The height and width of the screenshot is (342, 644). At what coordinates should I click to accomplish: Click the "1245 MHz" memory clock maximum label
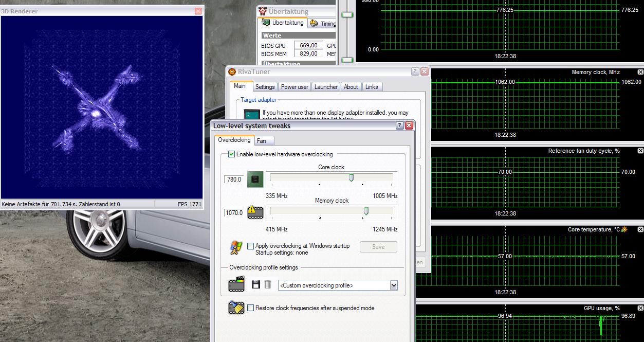click(x=385, y=229)
